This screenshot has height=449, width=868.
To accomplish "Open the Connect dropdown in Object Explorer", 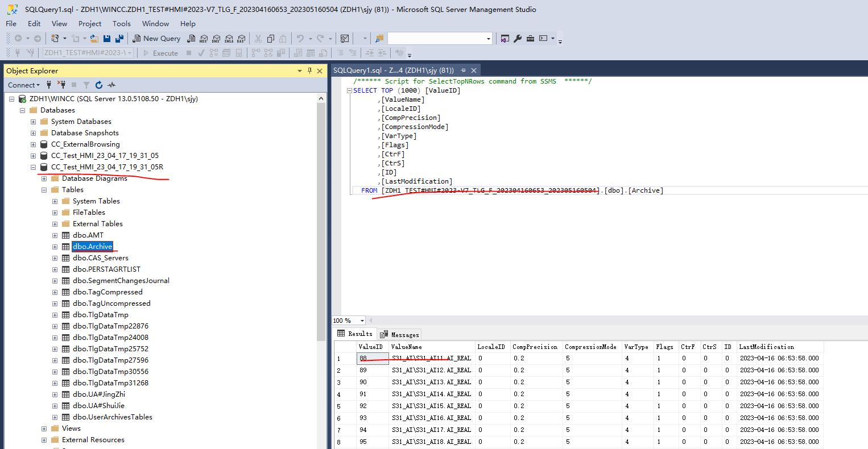I will (x=24, y=85).
